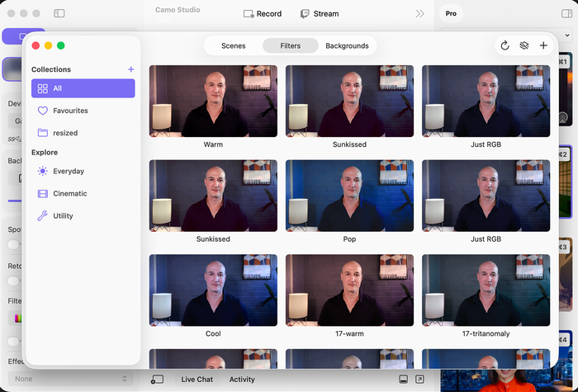Apply the 17-tritanomaly filter thumbnail
This screenshot has height=392, width=578.
coord(486,290)
